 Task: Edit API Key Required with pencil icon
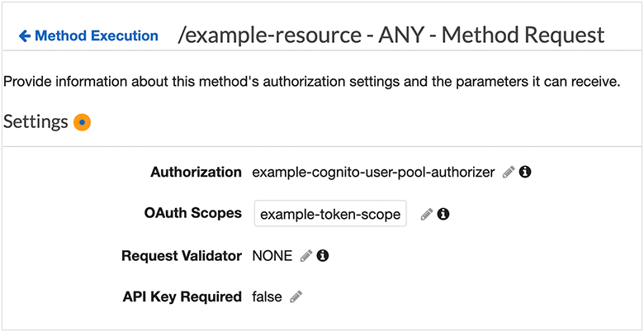click(x=296, y=296)
